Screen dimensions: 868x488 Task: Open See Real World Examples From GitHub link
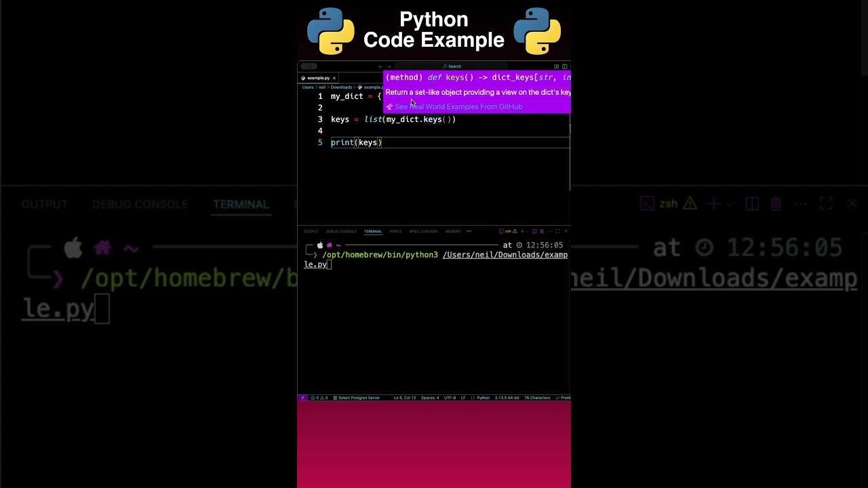click(x=458, y=106)
